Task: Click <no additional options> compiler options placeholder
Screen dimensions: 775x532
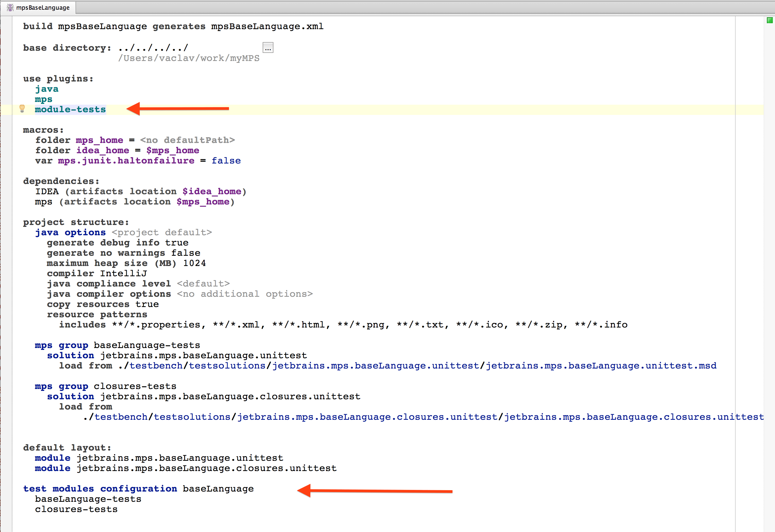Action: (244, 294)
